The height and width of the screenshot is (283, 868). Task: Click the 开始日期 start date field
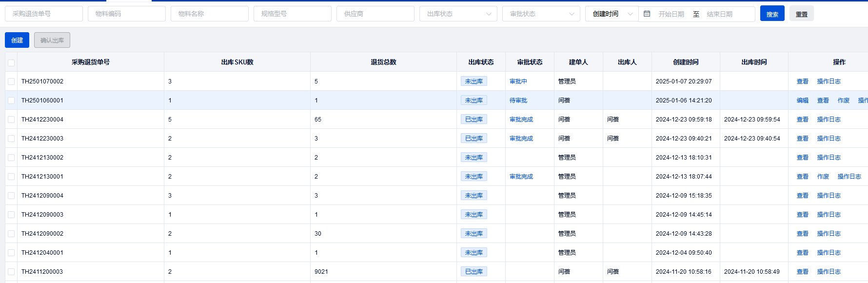(671, 14)
